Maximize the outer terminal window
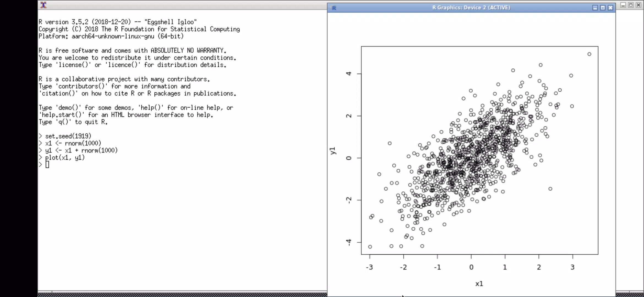The height and width of the screenshot is (297, 644). point(631,5)
